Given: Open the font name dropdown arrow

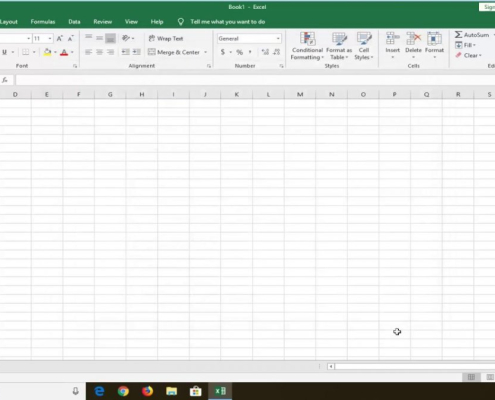Looking at the screenshot, I should point(28,39).
